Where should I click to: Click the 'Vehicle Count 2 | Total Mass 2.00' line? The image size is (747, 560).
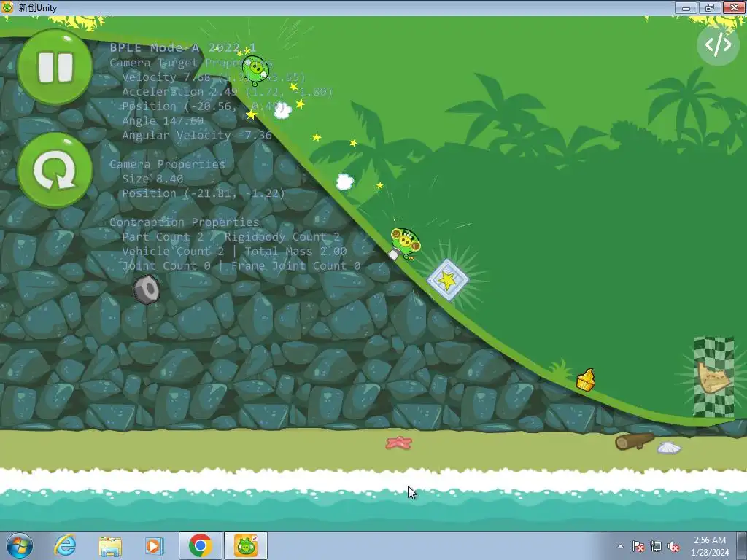click(x=234, y=252)
